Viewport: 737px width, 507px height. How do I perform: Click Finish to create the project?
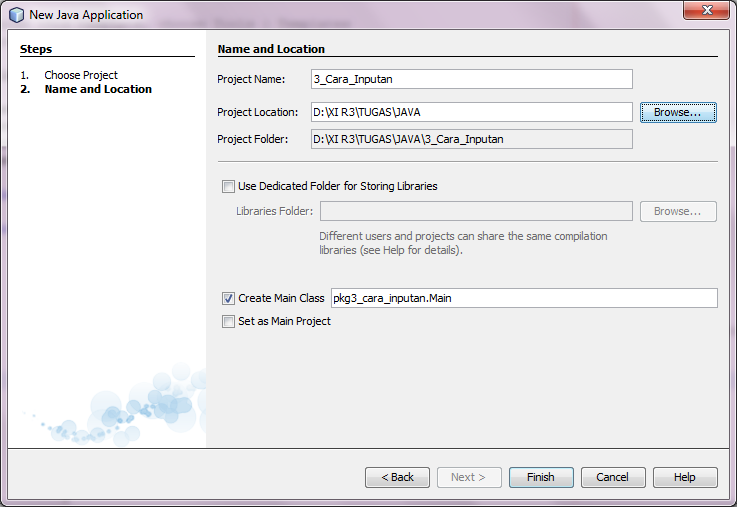coord(541,477)
